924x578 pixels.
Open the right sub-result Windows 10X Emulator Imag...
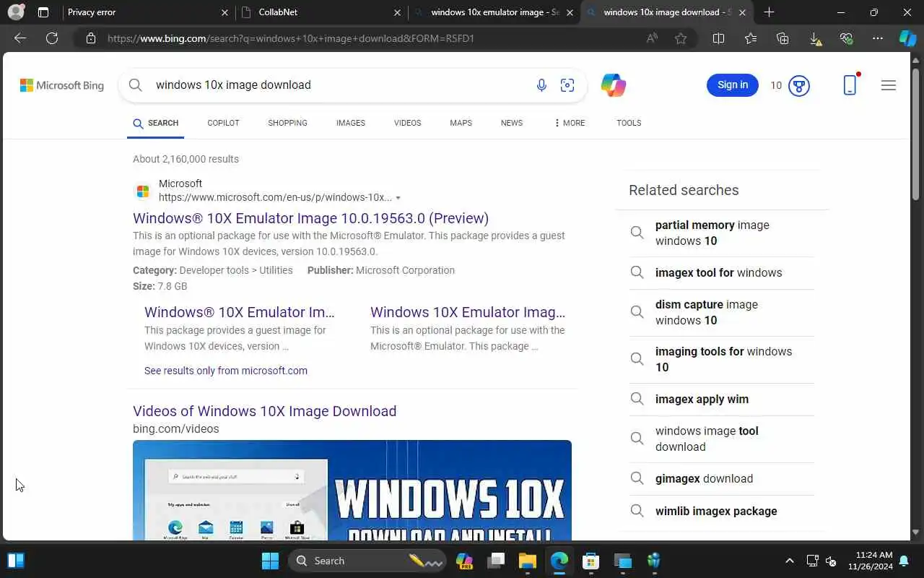tap(468, 312)
